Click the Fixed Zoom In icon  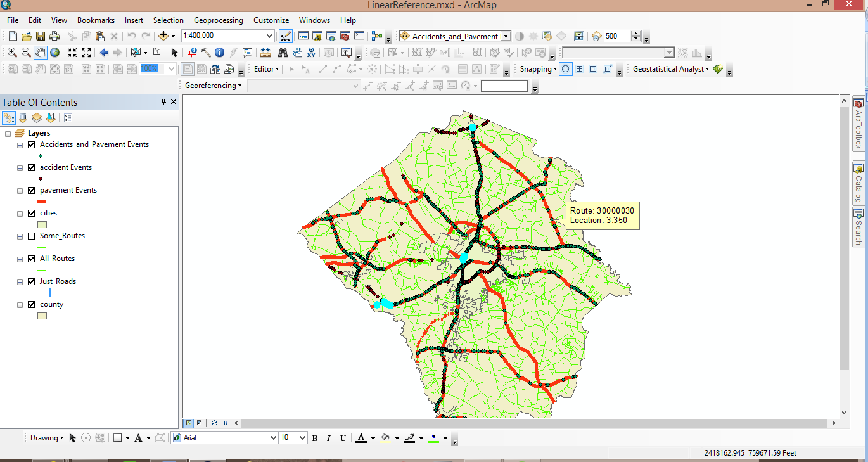[72, 53]
